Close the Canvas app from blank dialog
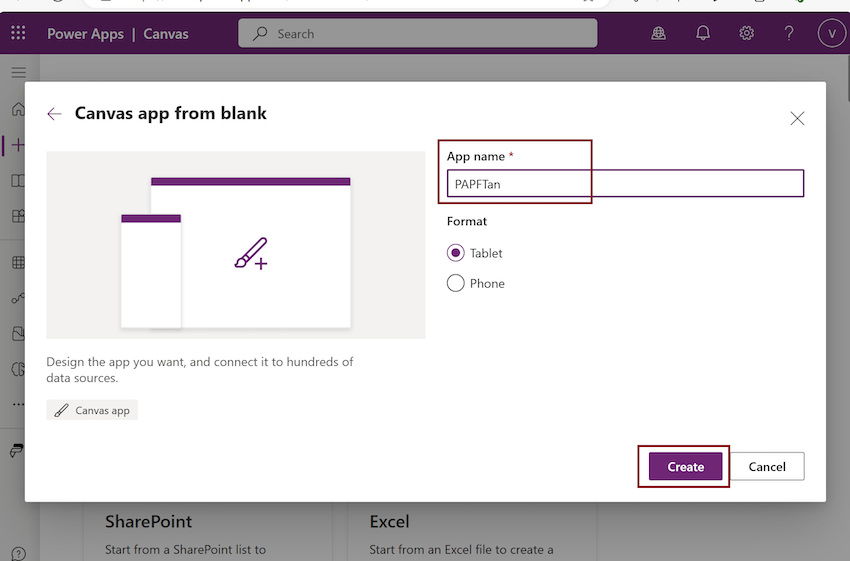The height and width of the screenshot is (561, 850). pos(797,118)
